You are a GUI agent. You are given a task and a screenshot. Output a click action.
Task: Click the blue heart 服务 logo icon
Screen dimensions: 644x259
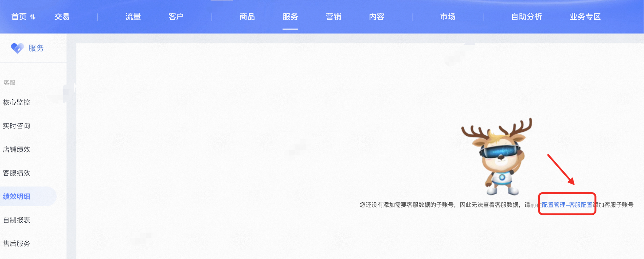point(17,48)
